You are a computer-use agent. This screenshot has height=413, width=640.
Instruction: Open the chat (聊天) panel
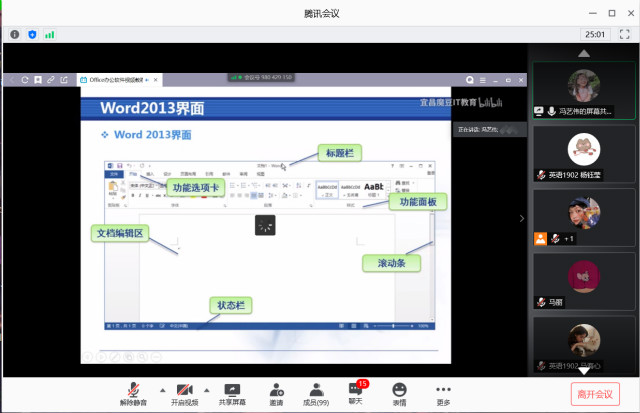tap(356, 393)
